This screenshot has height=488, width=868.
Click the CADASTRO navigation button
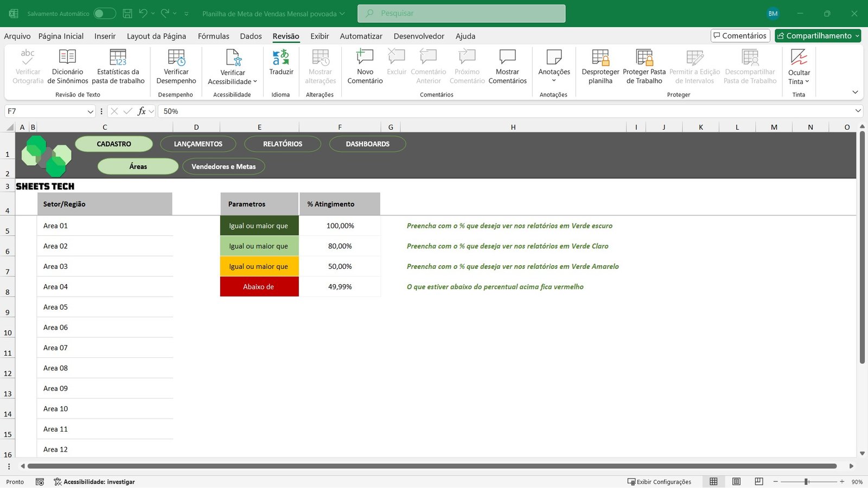(x=114, y=144)
